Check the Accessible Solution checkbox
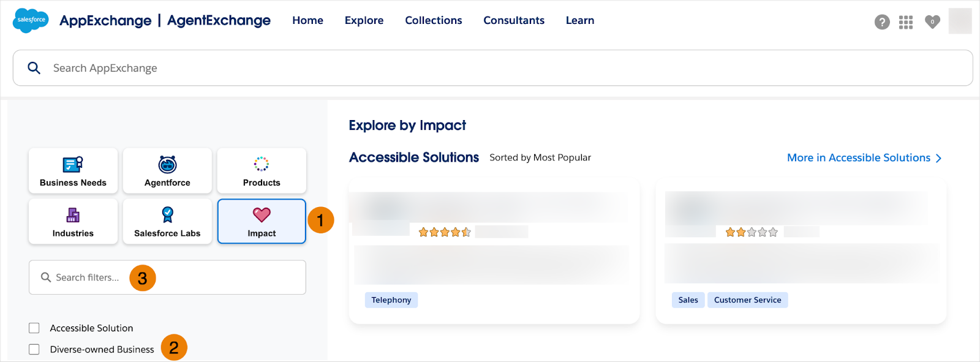Viewport: 980px width, 362px height. coord(34,328)
